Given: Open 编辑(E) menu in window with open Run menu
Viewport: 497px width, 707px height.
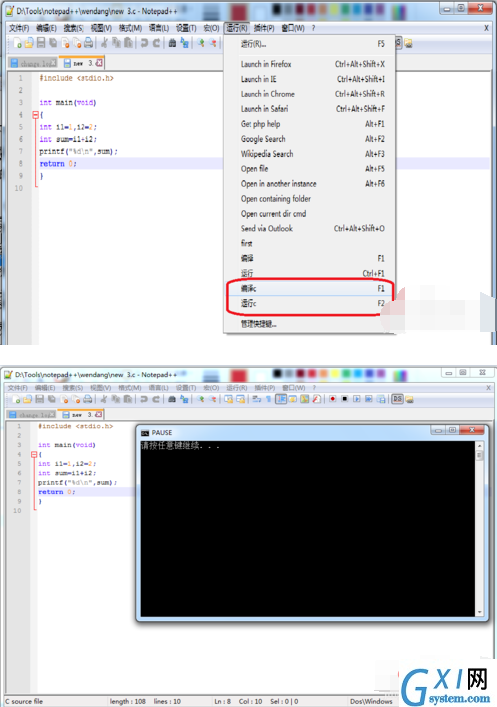Looking at the screenshot, I should click(x=46, y=28).
